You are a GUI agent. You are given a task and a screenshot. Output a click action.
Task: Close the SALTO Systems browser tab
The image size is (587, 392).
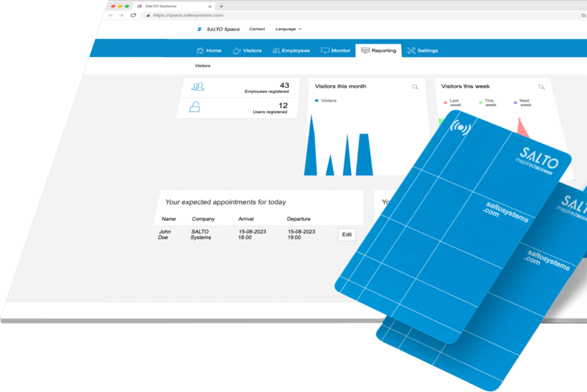(210, 6)
